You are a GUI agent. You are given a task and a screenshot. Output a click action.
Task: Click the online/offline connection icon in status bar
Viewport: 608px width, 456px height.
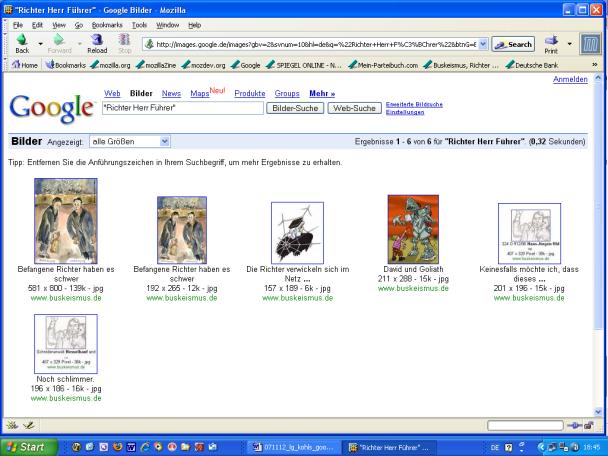574,426
